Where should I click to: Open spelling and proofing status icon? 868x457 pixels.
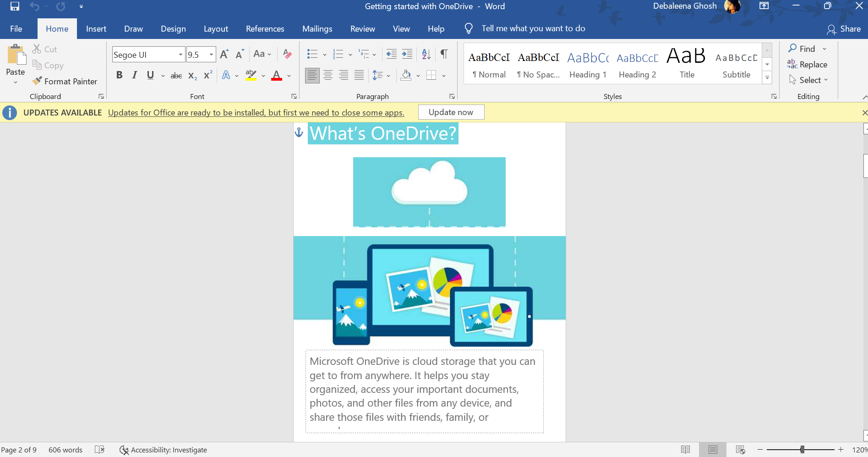pos(99,450)
